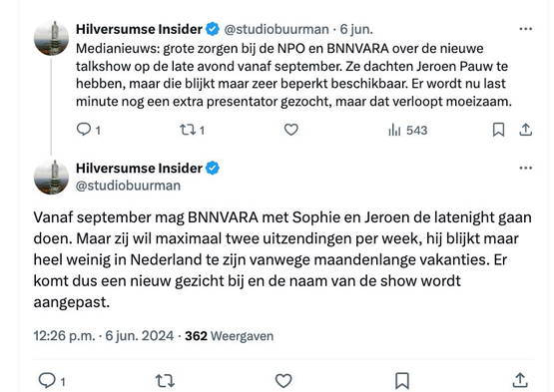This screenshot has height=392, width=554.
Task: Open more options on second tweet
Action: [526, 169]
